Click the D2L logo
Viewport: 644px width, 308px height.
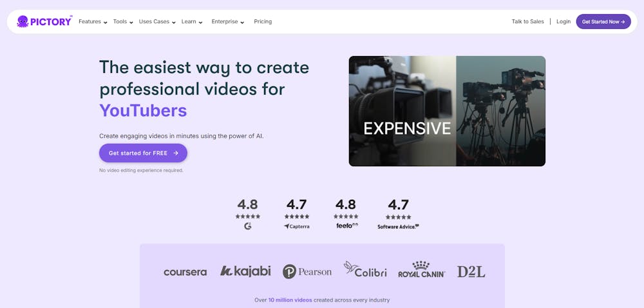tap(471, 271)
